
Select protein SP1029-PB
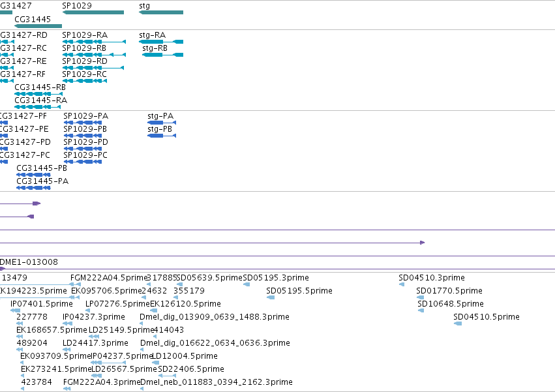[83, 136]
